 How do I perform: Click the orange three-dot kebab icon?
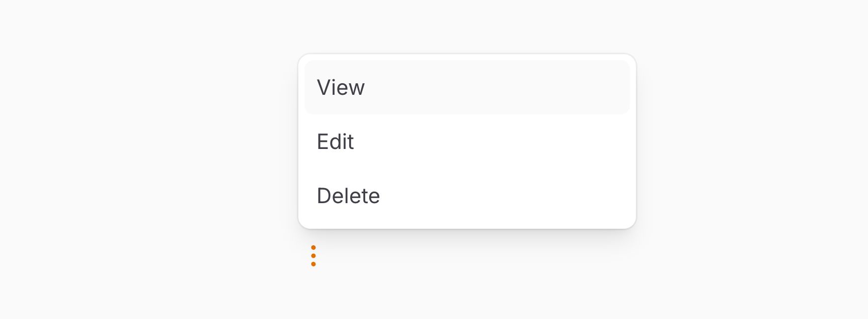coord(313,256)
